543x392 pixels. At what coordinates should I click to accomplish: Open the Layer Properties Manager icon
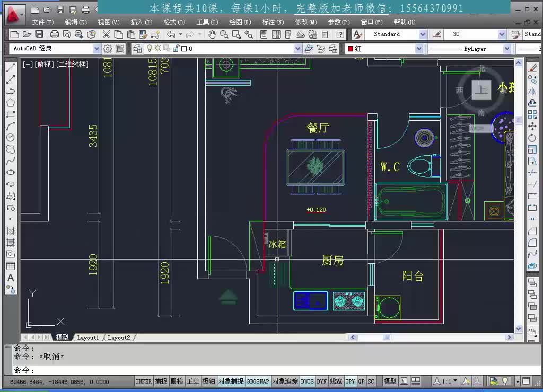(137, 49)
